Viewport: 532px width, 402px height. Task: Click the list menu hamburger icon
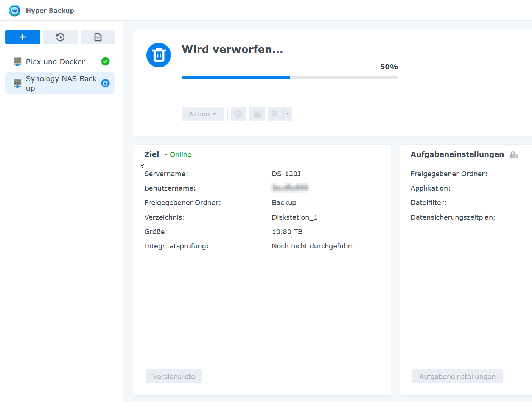pyautogui.click(x=275, y=114)
